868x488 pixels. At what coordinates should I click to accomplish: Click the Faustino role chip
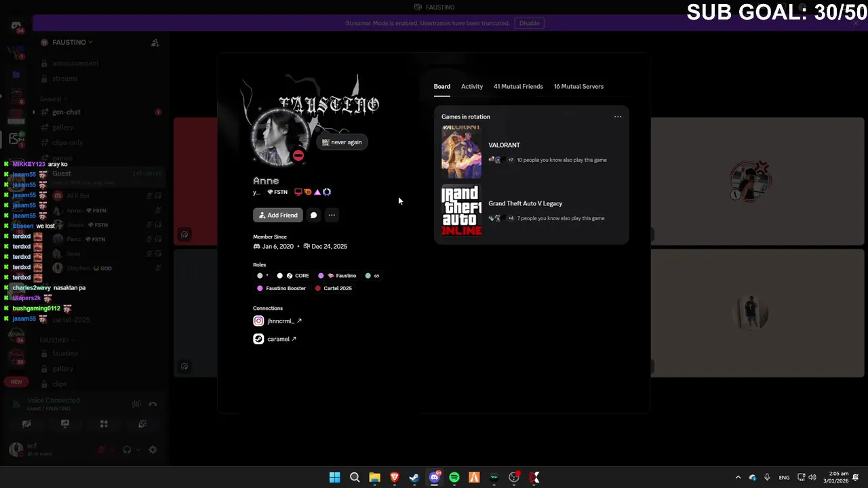point(337,276)
